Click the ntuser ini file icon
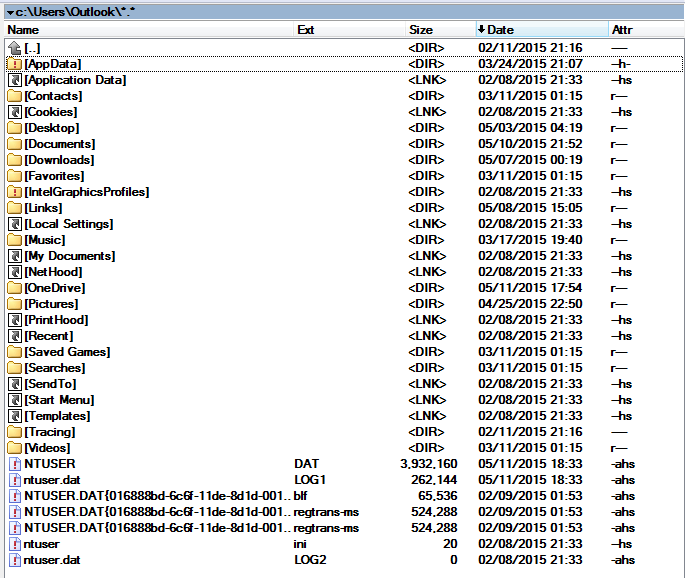Image resolution: width=685 pixels, height=578 pixels. (14, 544)
